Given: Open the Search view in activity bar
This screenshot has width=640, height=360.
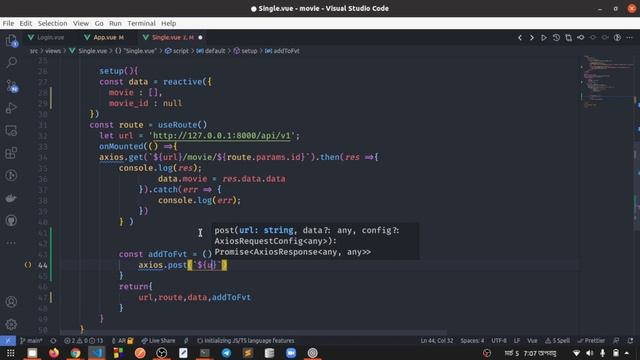Looking at the screenshot, I should pyautogui.click(x=11, y=62).
